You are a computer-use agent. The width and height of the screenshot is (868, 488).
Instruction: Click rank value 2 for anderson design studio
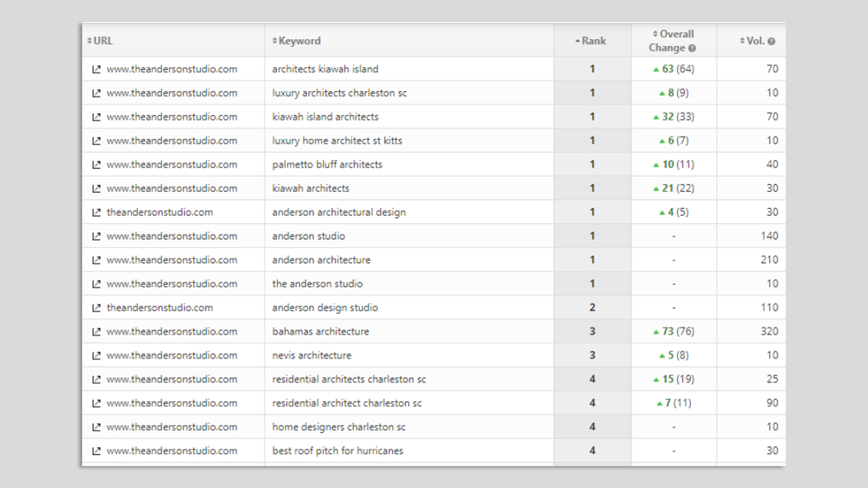(593, 308)
